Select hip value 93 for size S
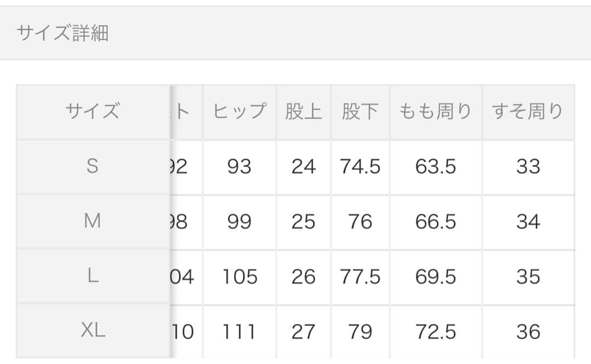591x364 pixels. tap(239, 166)
